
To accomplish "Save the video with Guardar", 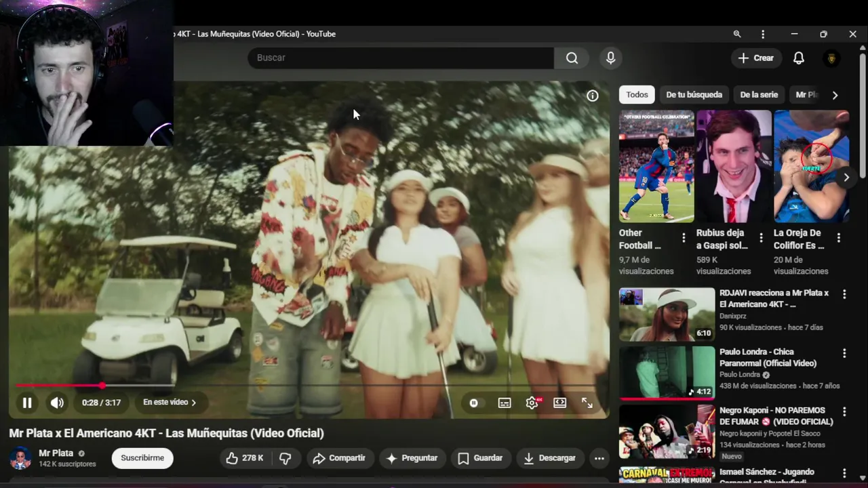I will coord(480,458).
